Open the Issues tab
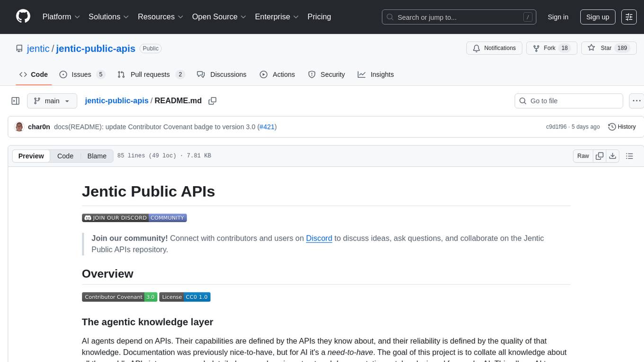The height and width of the screenshot is (362, 644). (x=82, y=74)
